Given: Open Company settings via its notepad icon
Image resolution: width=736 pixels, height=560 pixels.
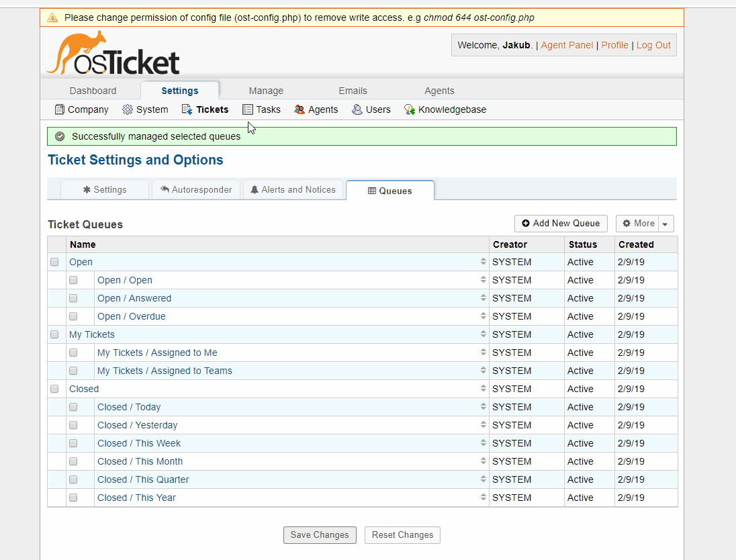Looking at the screenshot, I should [59, 109].
